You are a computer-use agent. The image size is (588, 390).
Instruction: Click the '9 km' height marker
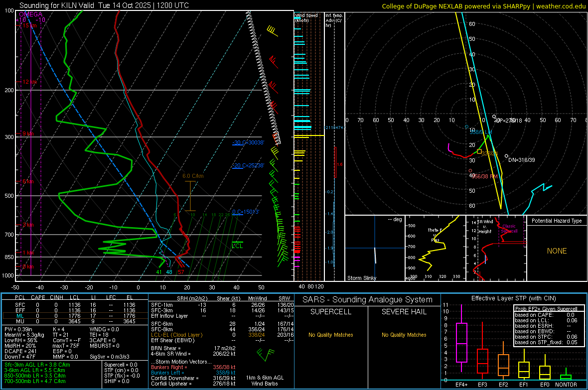[x=28, y=133]
